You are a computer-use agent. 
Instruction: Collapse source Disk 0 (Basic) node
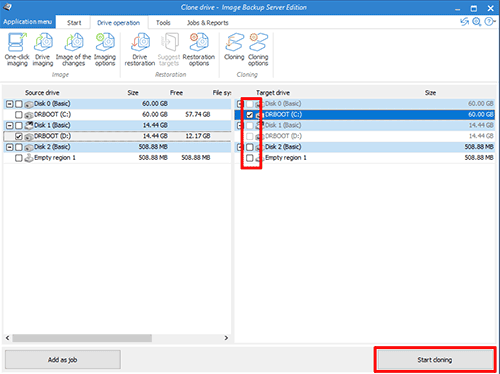(x=10, y=104)
